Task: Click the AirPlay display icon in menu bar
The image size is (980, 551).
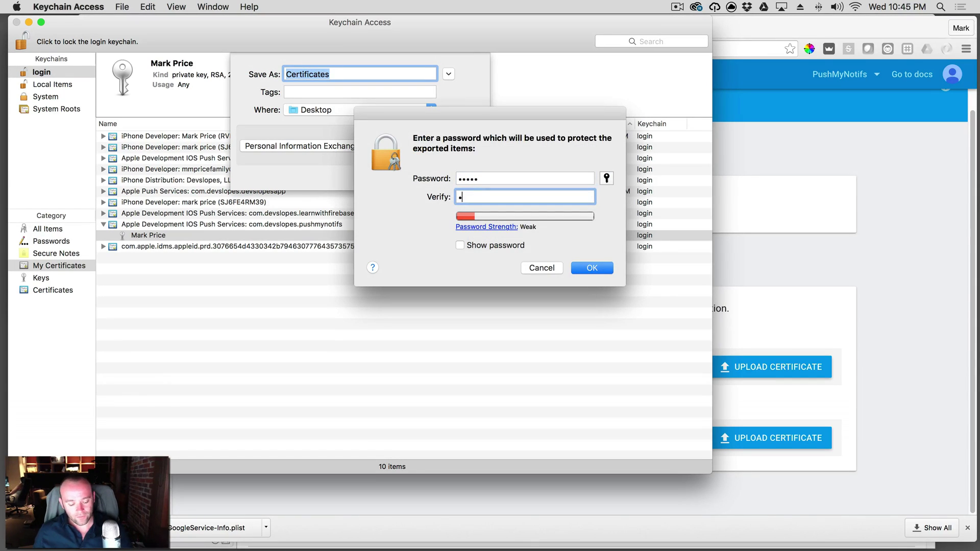Action: tap(781, 7)
